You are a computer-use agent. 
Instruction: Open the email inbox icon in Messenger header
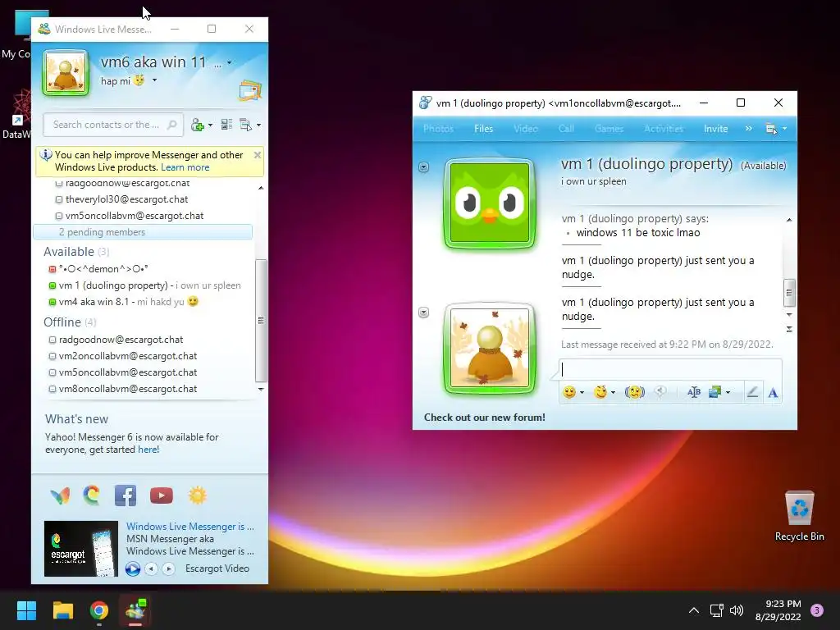(x=250, y=90)
